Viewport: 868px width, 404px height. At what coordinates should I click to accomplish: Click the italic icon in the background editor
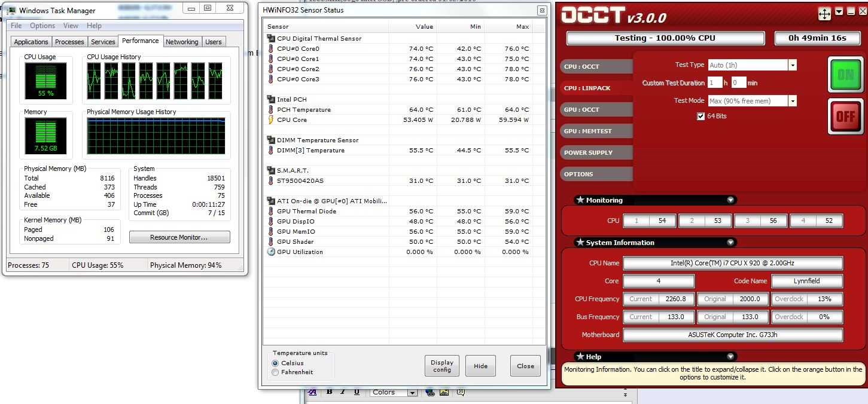click(343, 392)
